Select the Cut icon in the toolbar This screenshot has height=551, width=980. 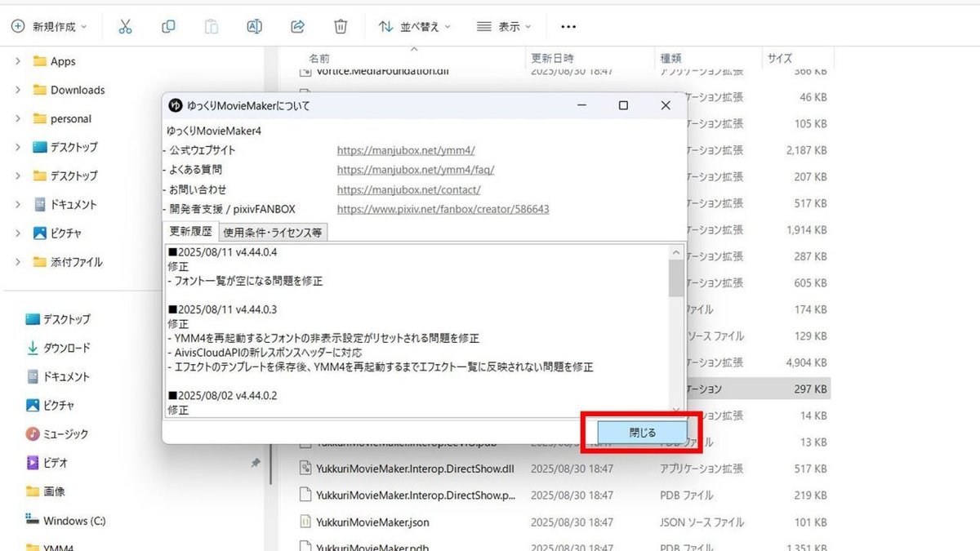125,26
